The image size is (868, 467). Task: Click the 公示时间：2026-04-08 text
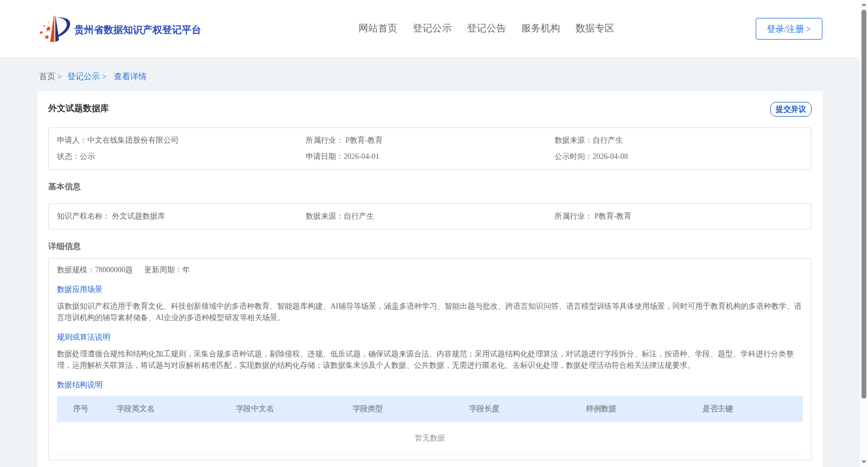point(591,156)
